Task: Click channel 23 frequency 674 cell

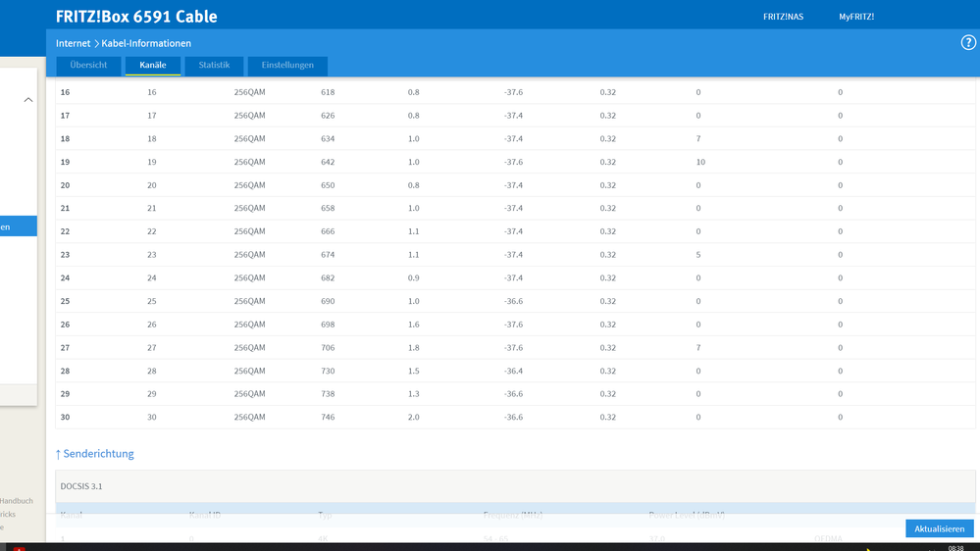Action: click(x=328, y=255)
